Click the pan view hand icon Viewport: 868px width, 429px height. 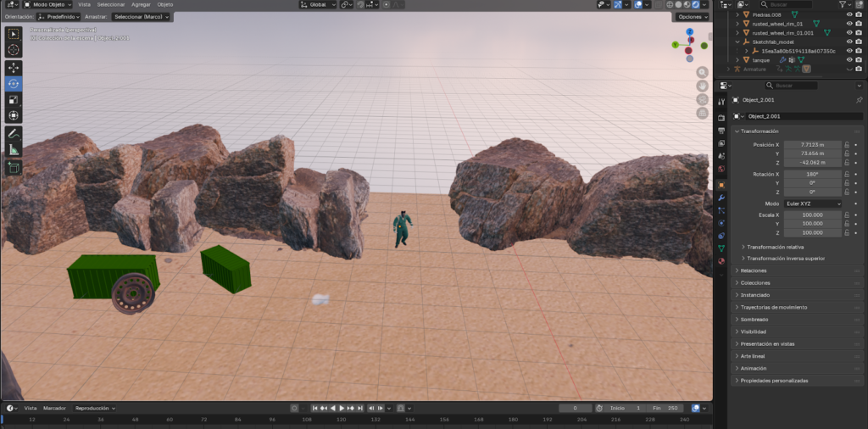703,86
